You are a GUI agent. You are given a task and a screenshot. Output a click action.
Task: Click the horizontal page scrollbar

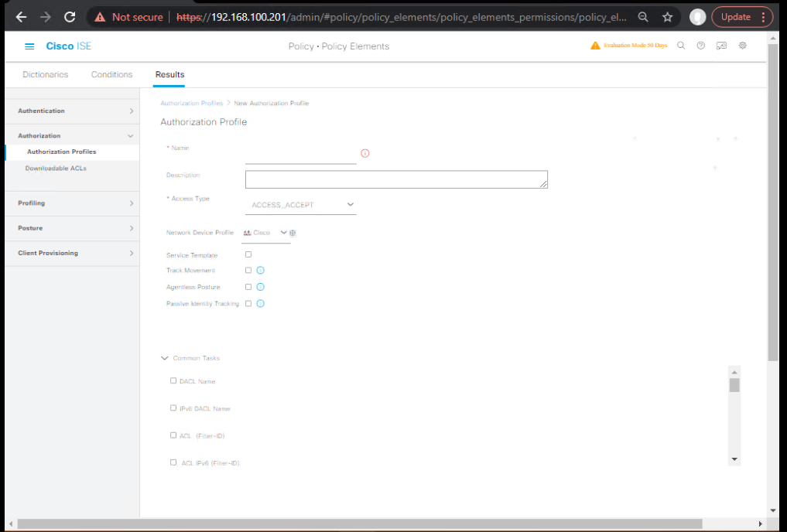360,524
